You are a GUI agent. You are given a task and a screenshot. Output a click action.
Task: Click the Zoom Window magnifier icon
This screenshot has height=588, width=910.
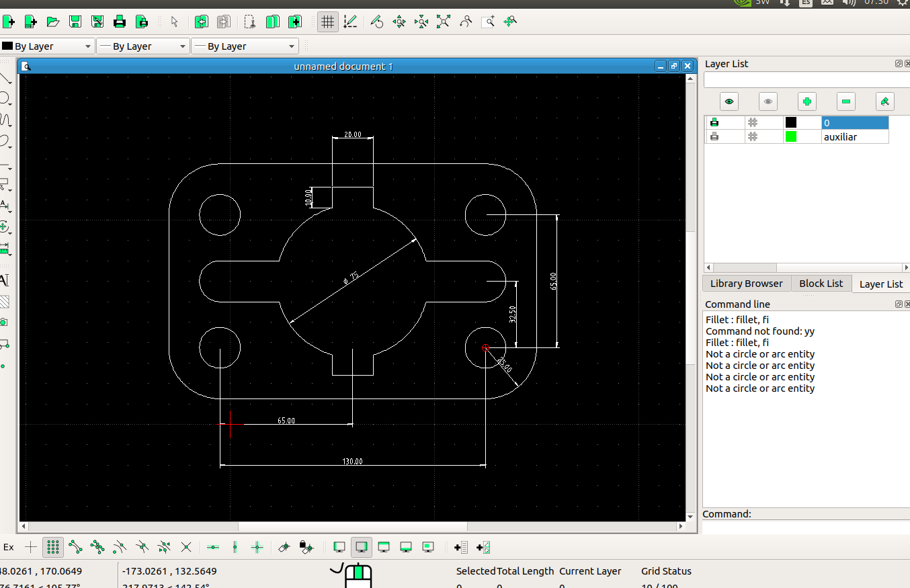click(x=488, y=22)
